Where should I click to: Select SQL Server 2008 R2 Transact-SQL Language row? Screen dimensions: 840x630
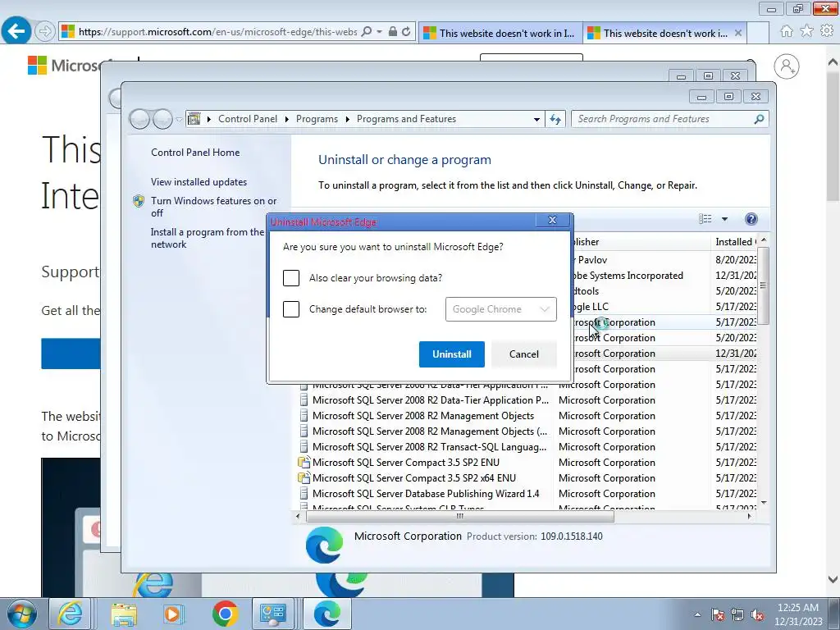pos(429,447)
